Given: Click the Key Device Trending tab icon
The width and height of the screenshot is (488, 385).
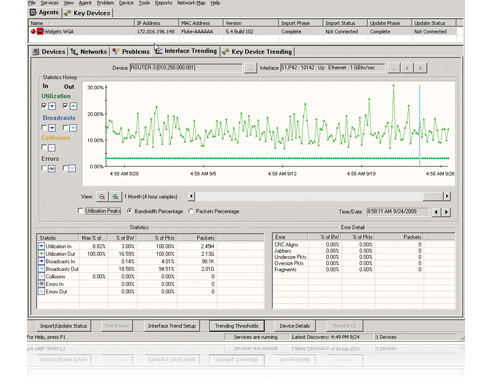Looking at the screenshot, I should click(x=226, y=52).
